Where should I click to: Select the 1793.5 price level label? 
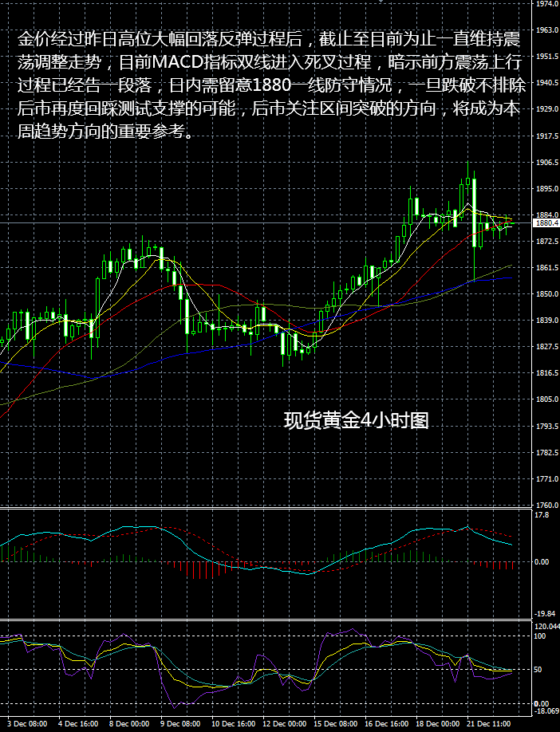pyautogui.click(x=547, y=427)
